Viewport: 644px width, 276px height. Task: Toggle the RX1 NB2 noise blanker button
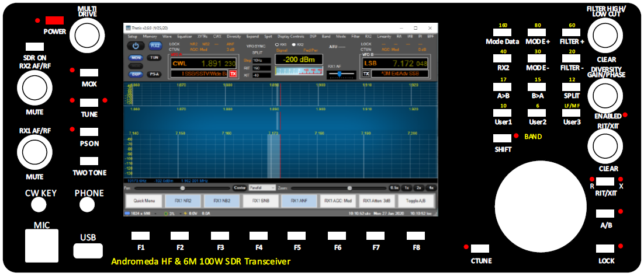tap(222, 201)
